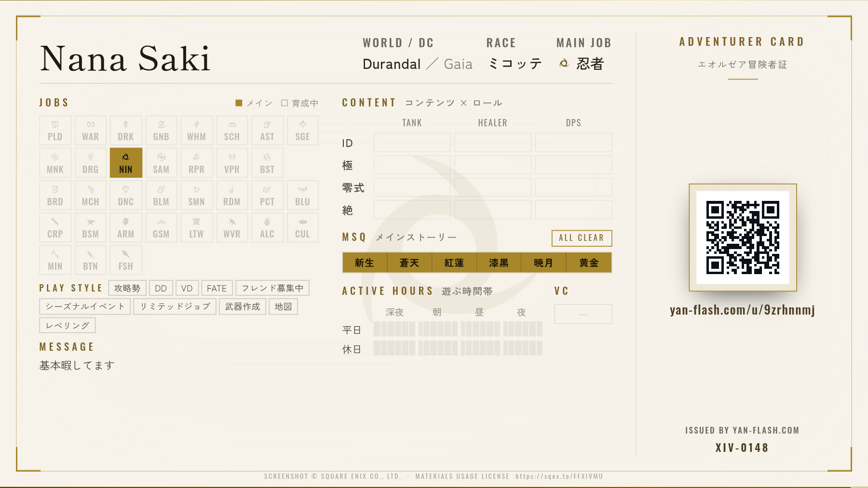Click the ALL CLEAR button
This screenshot has width=868, height=488.
click(582, 238)
